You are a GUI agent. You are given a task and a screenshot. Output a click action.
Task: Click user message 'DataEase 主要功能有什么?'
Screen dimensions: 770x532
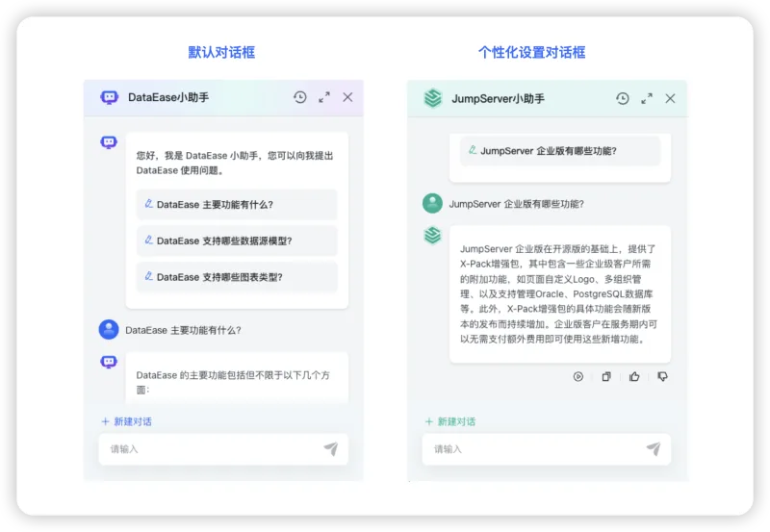click(183, 330)
